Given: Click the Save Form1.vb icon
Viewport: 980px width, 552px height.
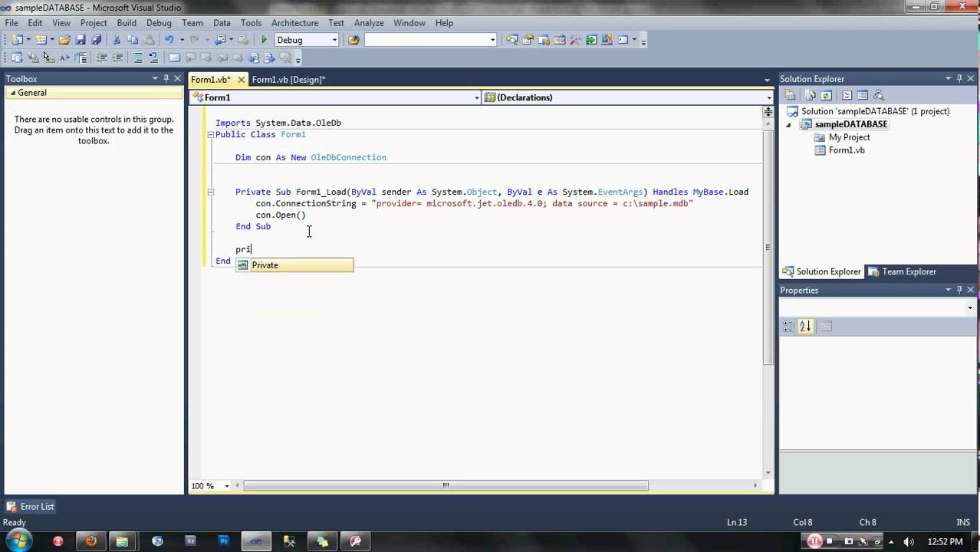Looking at the screenshot, I should click(x=81, y=40).
